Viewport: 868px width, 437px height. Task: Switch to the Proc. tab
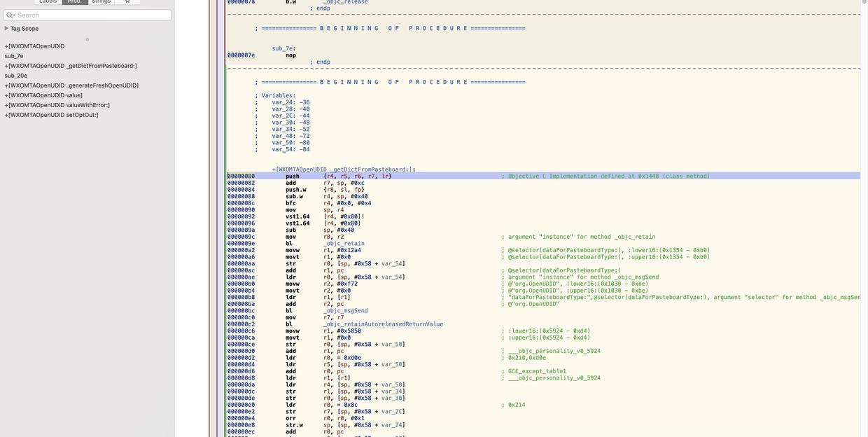pos(75,1)
